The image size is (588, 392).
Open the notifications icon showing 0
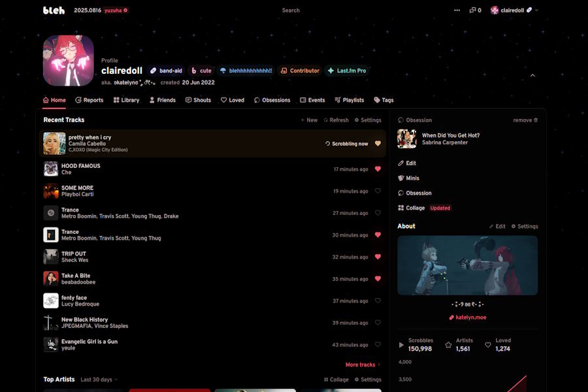tap(475, 10)
